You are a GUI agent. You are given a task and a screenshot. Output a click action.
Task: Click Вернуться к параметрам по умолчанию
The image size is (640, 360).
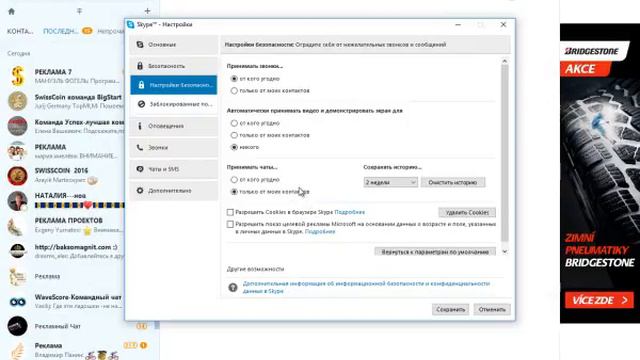pyautogui.click(x=435, y=251)
